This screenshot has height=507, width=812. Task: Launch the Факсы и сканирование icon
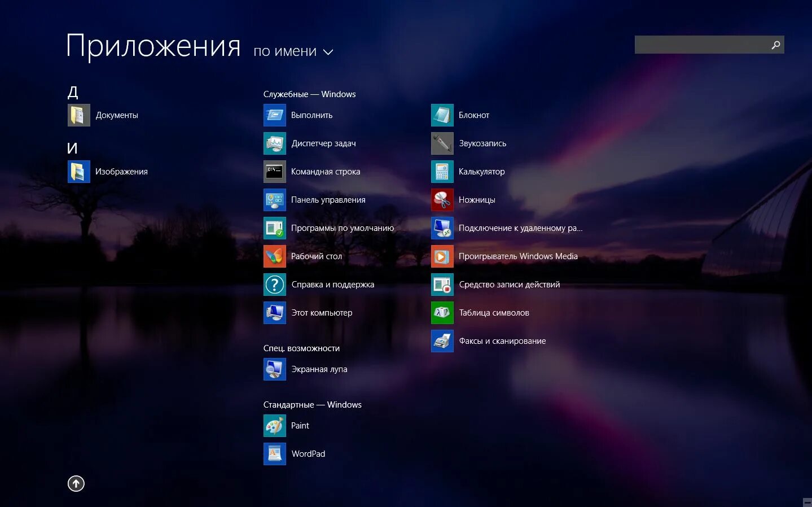click(442, 341)
